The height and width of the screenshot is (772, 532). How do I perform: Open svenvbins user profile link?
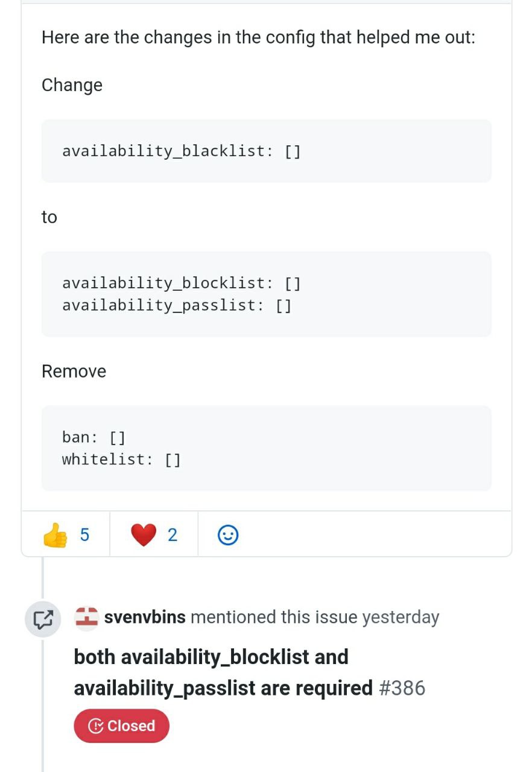(x=145, y=618)
